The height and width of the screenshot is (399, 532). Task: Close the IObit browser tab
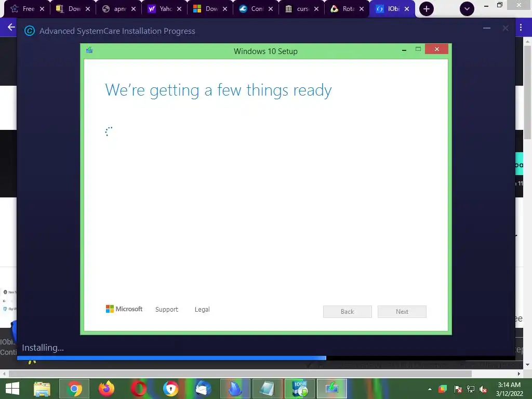(x=407, y=9)
